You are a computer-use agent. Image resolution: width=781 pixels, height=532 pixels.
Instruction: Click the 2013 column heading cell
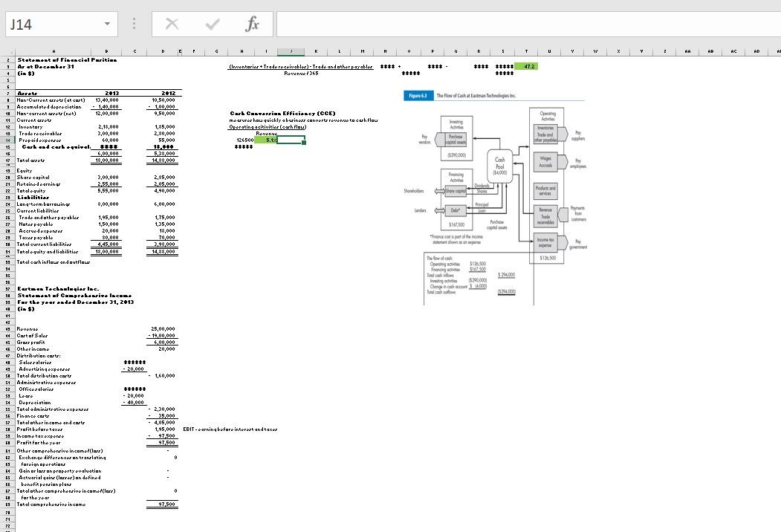click(112, 93)
